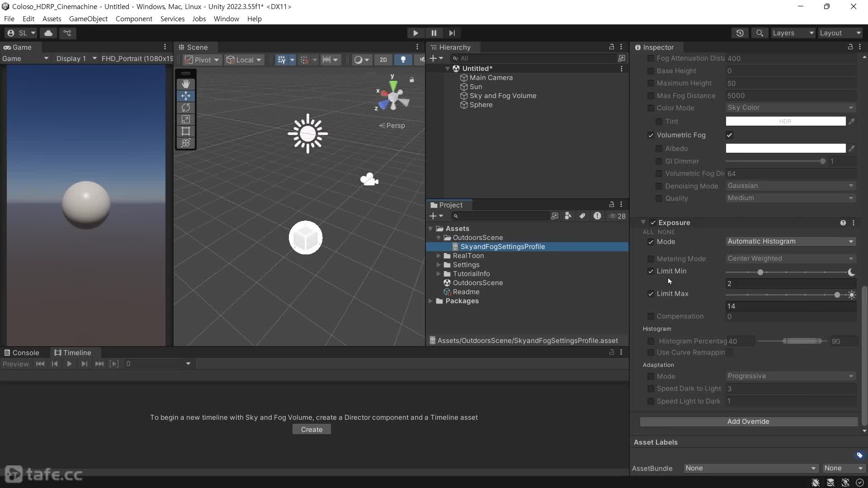
Task: Select the Hand tool in Scene toolbar
Action: (x=185, y=84)
